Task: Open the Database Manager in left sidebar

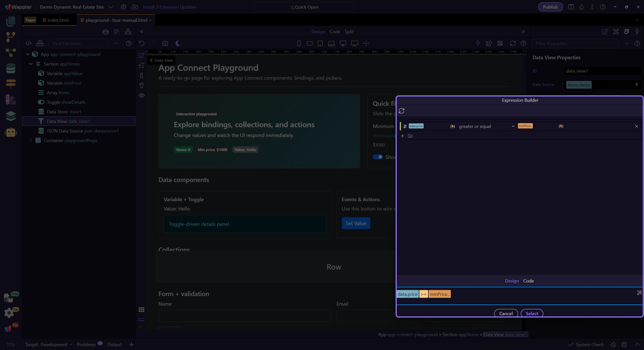Action: [11, 68]
